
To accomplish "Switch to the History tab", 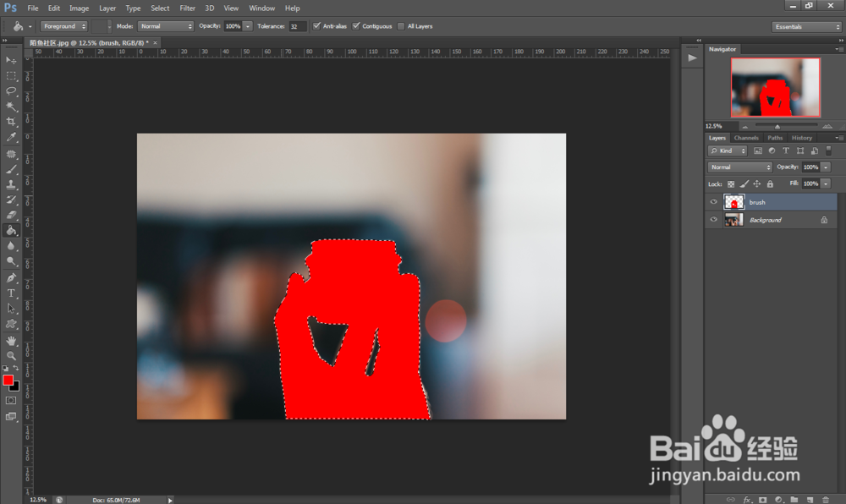I will pyautogui.click(x=802, y=138).
